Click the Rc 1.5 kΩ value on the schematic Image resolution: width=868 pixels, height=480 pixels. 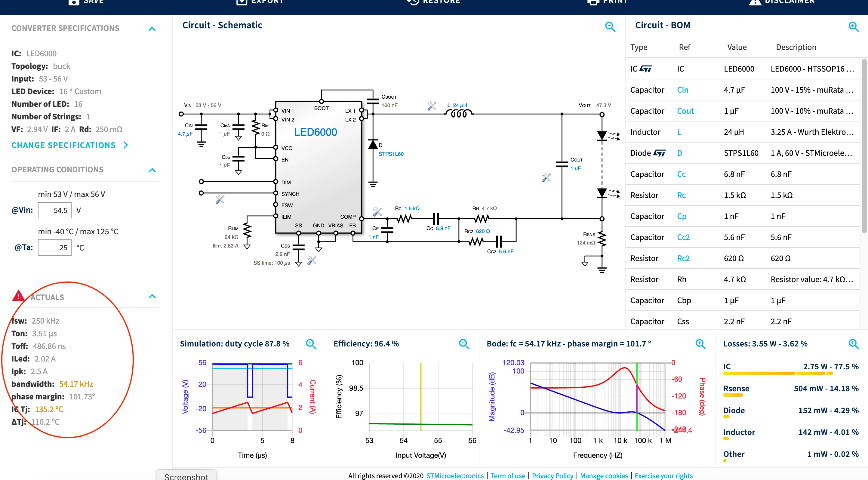click(412, 208)
